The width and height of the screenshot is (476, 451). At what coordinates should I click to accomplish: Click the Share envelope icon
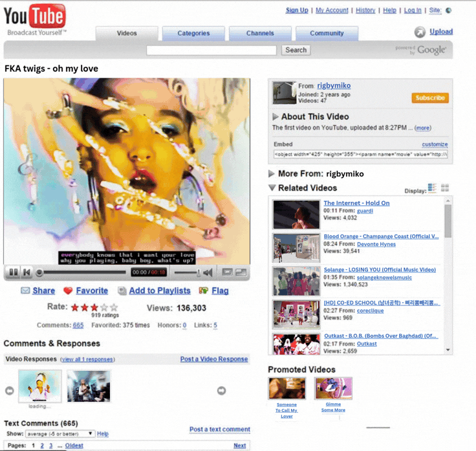click(25, 291)
